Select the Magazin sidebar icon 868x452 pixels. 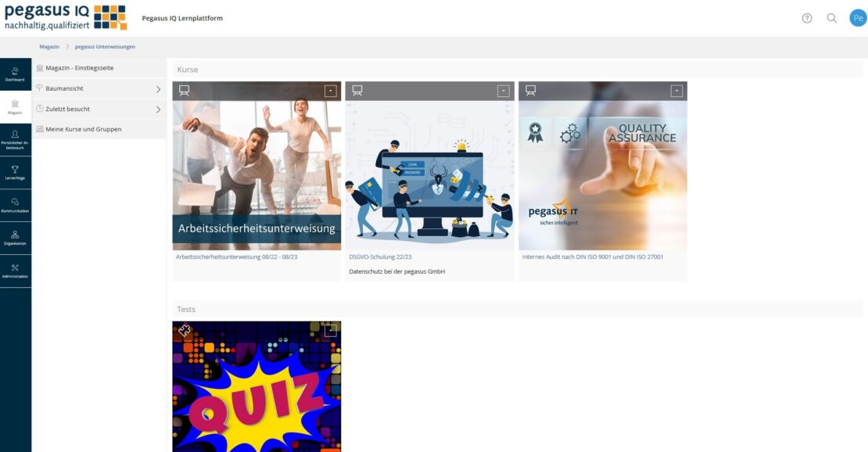16,107
